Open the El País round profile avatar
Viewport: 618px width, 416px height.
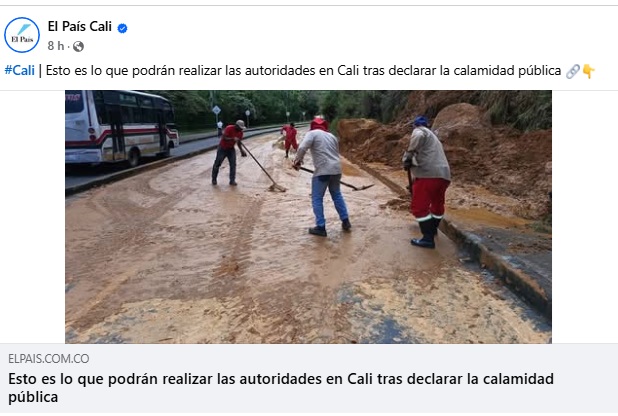22,35
